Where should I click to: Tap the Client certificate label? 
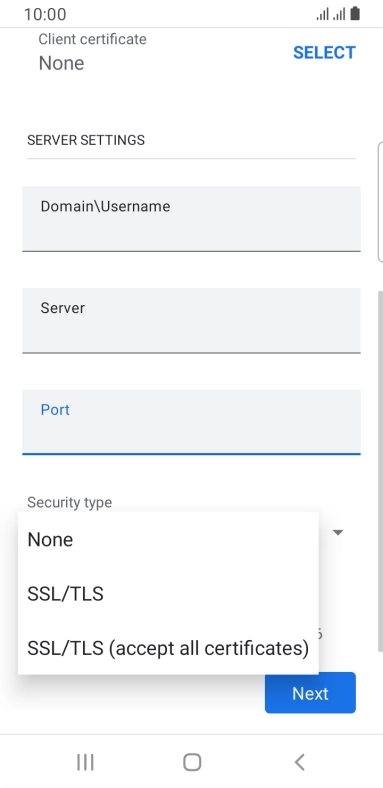(x=92, y=39)
